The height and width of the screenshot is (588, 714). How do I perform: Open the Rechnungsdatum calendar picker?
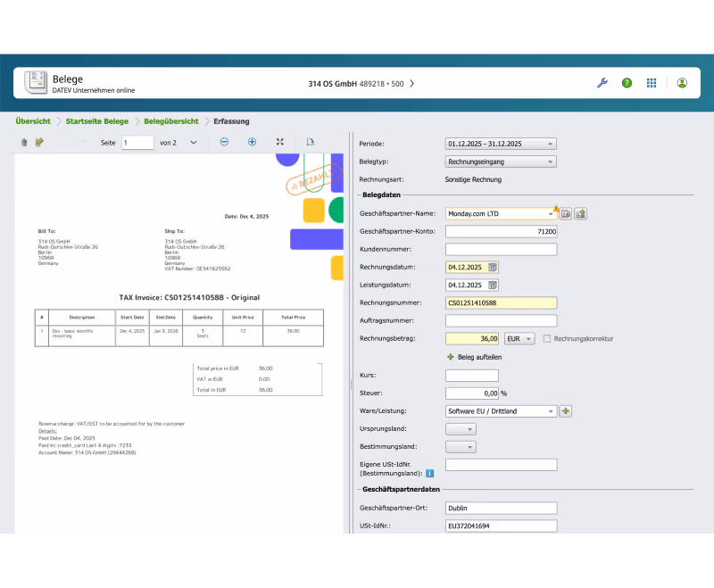(x=493, y=267)
